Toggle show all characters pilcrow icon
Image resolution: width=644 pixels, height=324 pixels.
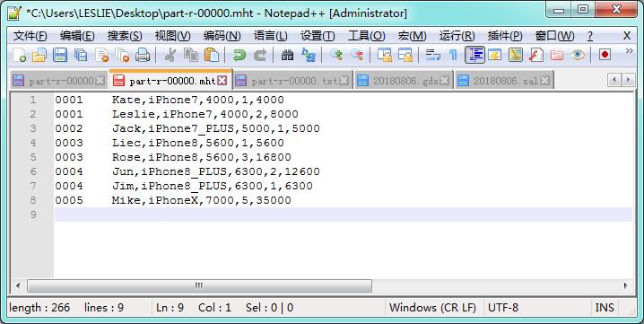pyautogui.click(x=454, y=55)
